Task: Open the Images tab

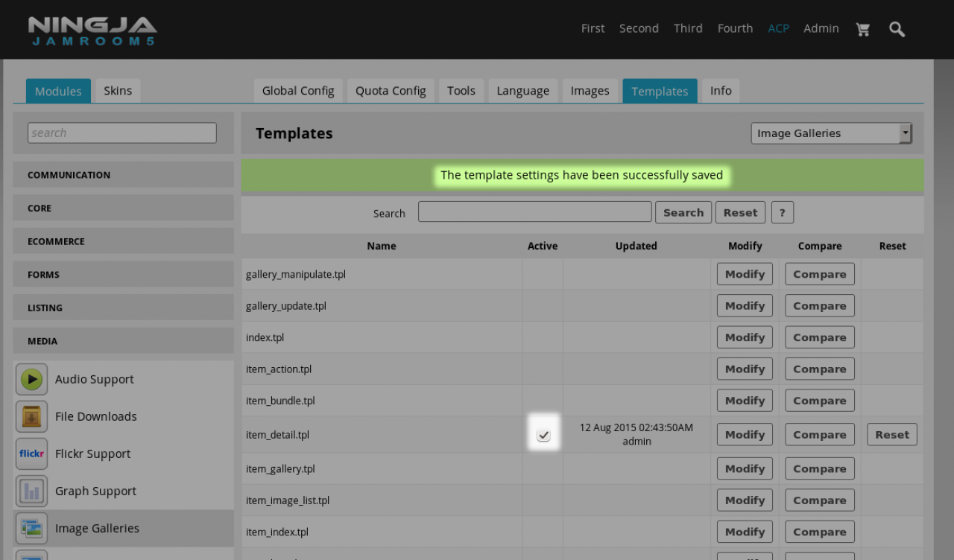Action: pos(590,91)
